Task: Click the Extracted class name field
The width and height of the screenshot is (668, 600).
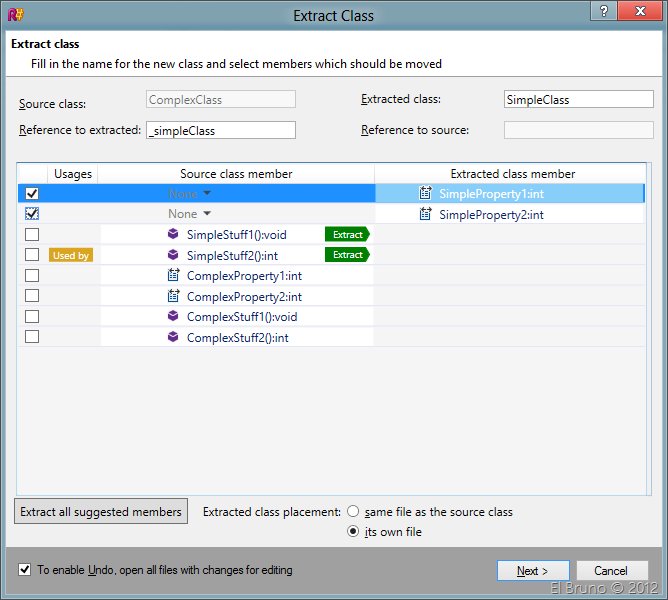Action: click(x=565, y=100)
